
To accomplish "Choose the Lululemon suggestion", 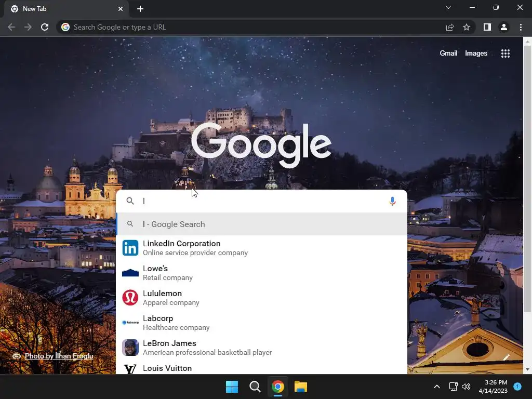I will pyautogui.click(x=262, y=298).
